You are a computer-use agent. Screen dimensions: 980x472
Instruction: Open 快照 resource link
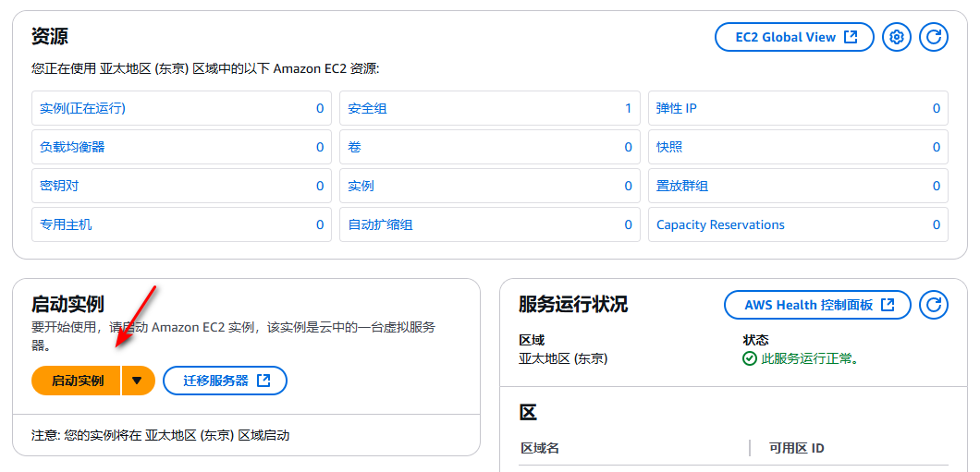point(669,147)
